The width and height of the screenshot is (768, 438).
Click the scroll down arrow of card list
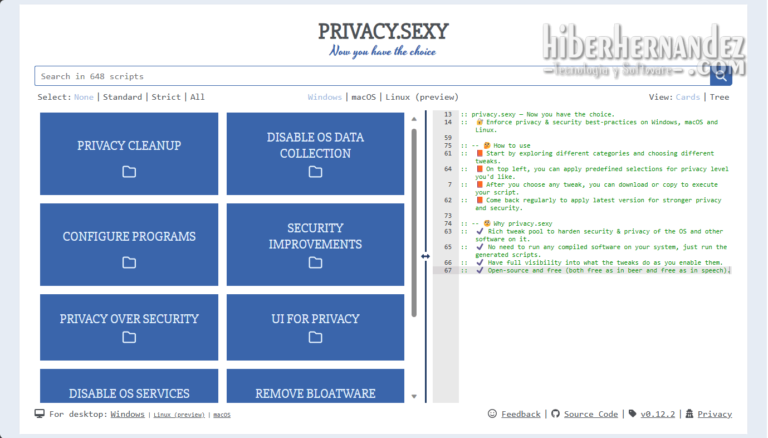click(x=414, y=396)
